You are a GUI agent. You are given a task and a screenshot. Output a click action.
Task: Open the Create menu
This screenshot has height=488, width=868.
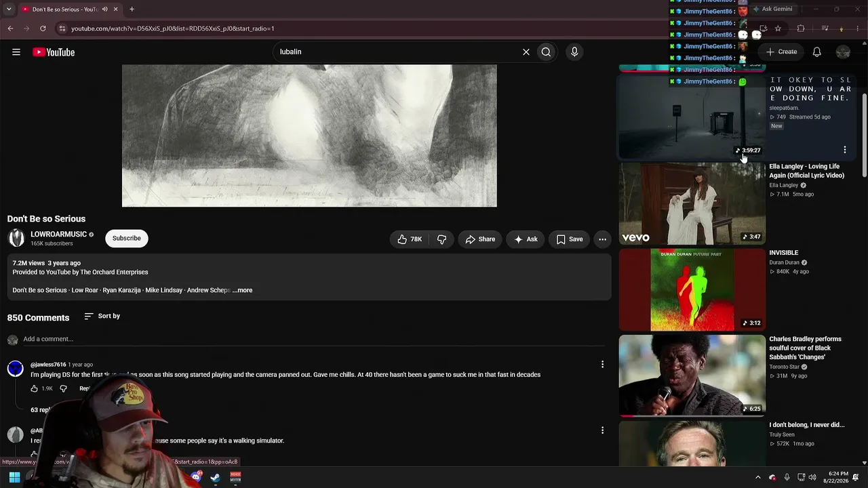(x=781, y=52)
